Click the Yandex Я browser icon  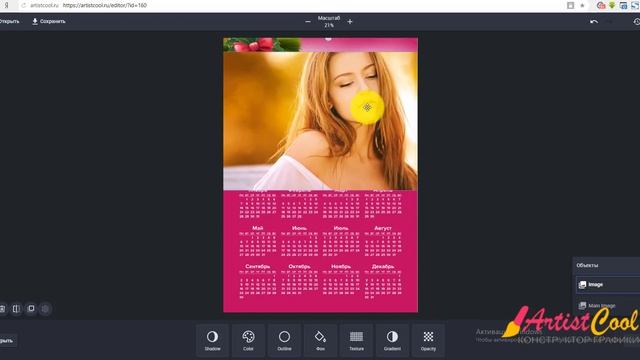7,5
